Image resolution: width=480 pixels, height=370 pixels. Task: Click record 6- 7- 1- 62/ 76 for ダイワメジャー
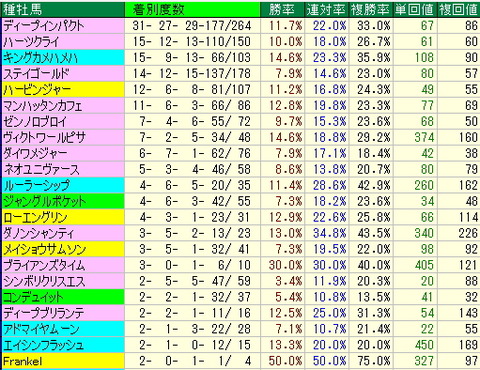pyautogui.click(x=195, y=154)
